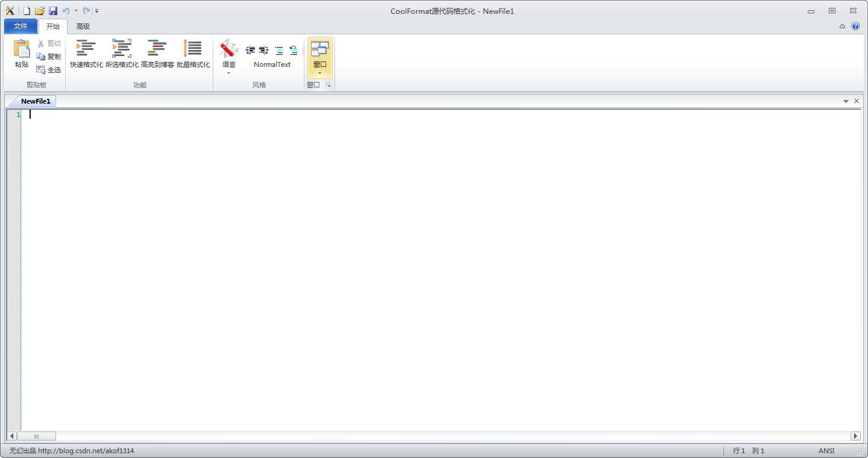Screen dimensions: 868x458
Task: Save the file with the floppy disk icon
Action: tap(53, 11)
